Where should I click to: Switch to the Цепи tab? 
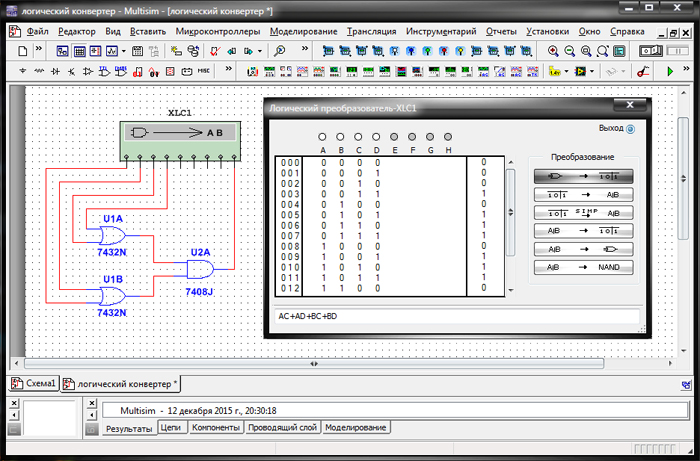click(x=171, y=428)
